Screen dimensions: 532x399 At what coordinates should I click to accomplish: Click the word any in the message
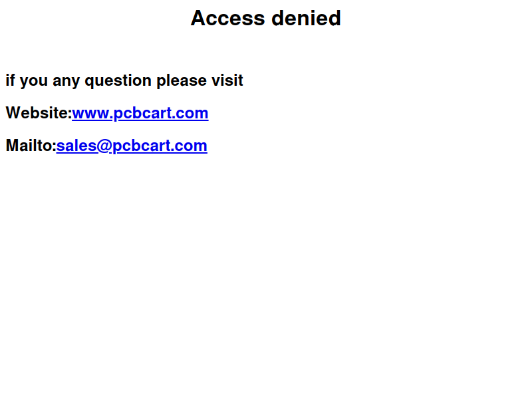(66, 82)
